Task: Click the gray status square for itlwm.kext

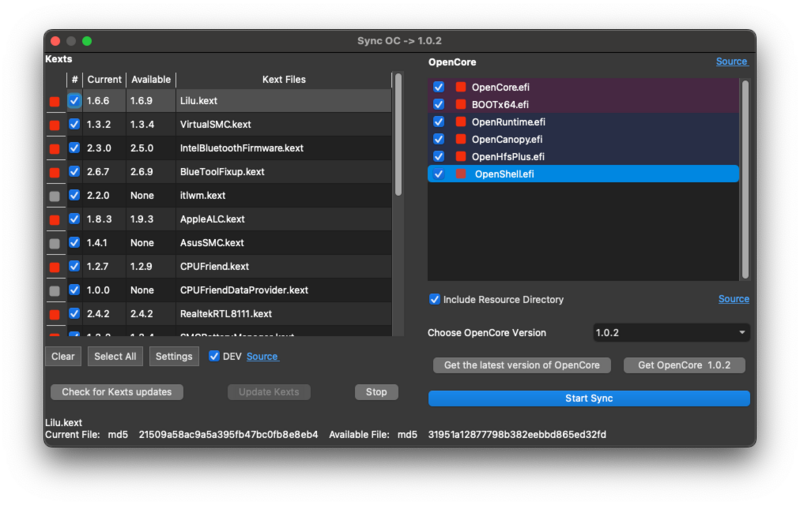Action: click(x=55, y=196)
